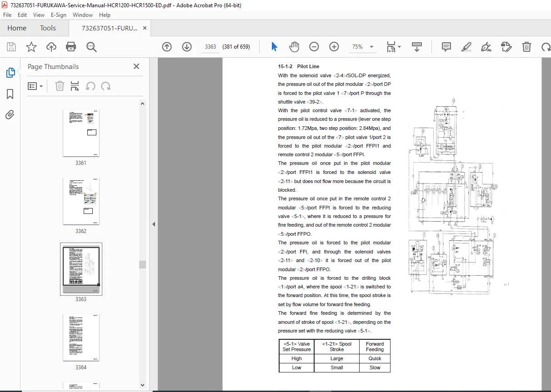551x392 pixels.
Task: Select page thumbnail 3362
Action: (x=81, y=201)
